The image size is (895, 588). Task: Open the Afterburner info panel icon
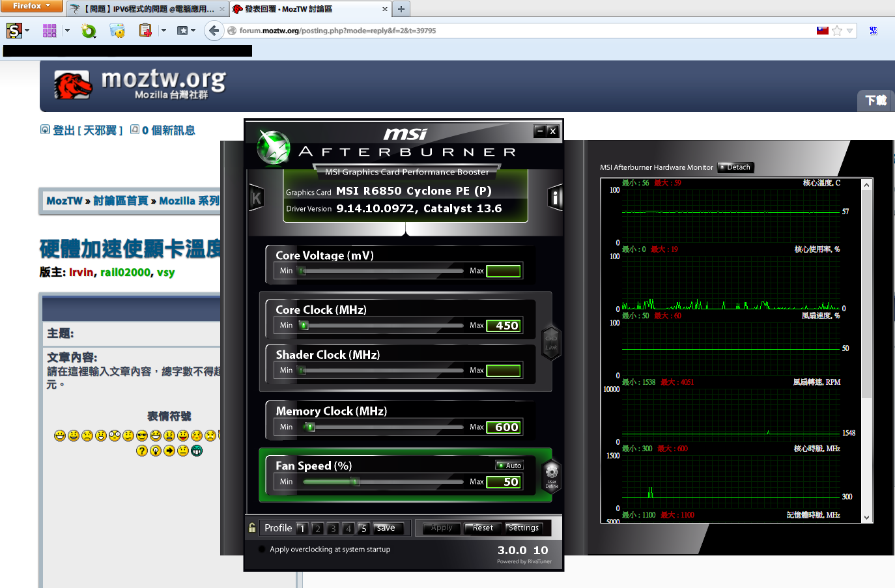[x=554, y=197]
